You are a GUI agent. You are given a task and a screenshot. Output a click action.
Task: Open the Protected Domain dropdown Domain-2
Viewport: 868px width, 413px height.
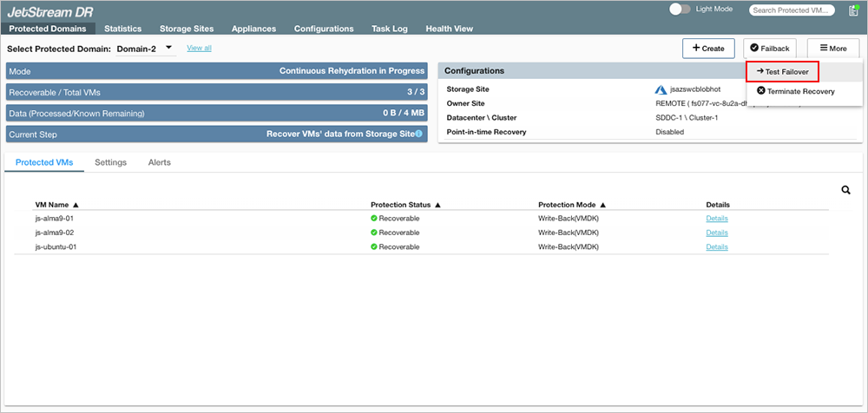click(x=144, y=49)
